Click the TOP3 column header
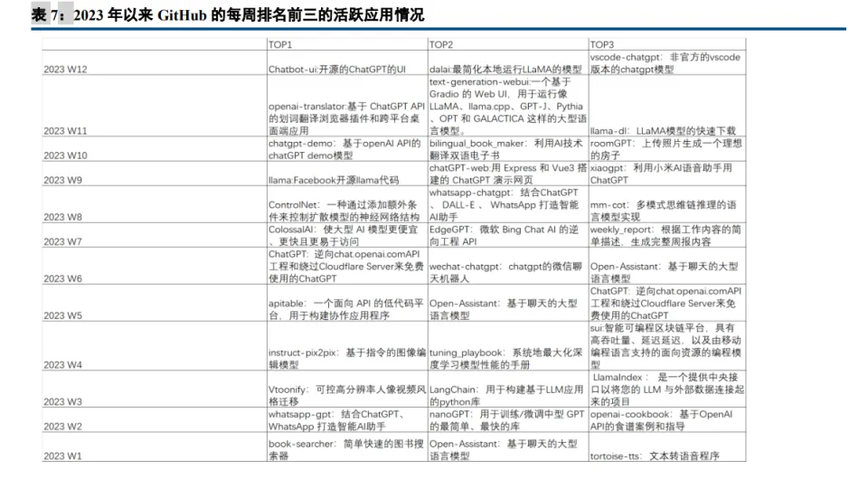The height and width of the screenshot is (479, 868). 602,44
